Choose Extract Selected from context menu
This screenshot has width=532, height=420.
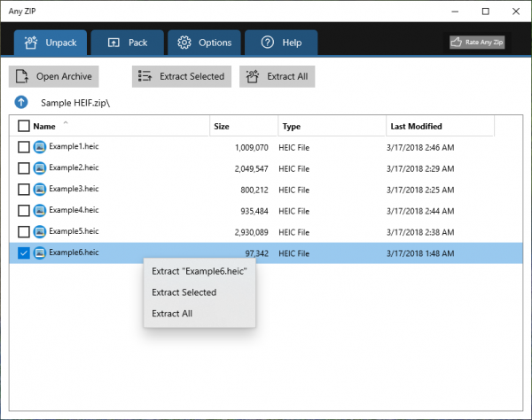coord(199,292)
